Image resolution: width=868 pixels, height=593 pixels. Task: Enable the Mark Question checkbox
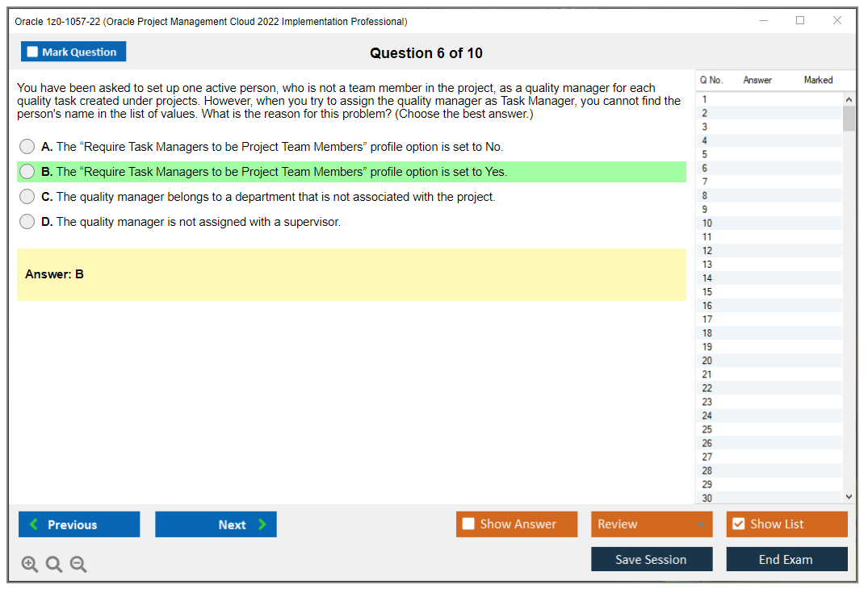pos(32,51)
